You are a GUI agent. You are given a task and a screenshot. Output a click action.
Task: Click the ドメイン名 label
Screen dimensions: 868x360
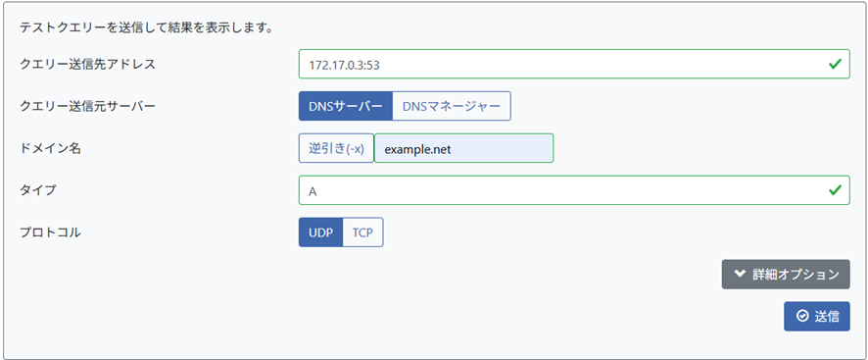coord(50,148)
